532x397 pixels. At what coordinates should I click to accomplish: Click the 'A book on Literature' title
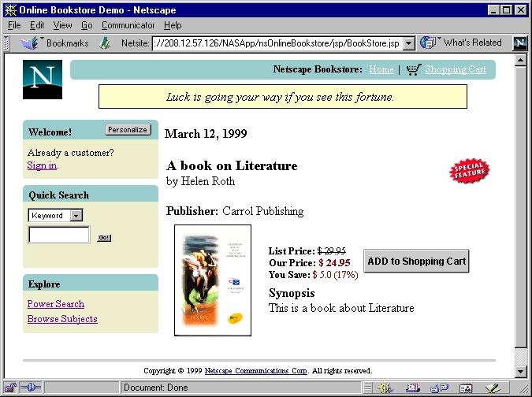point(232,165)
